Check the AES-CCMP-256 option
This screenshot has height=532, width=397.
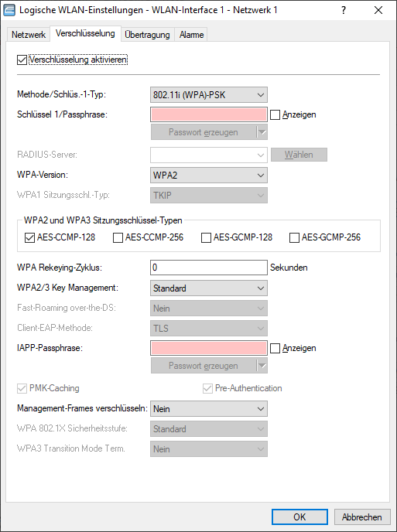coord(118,238)
